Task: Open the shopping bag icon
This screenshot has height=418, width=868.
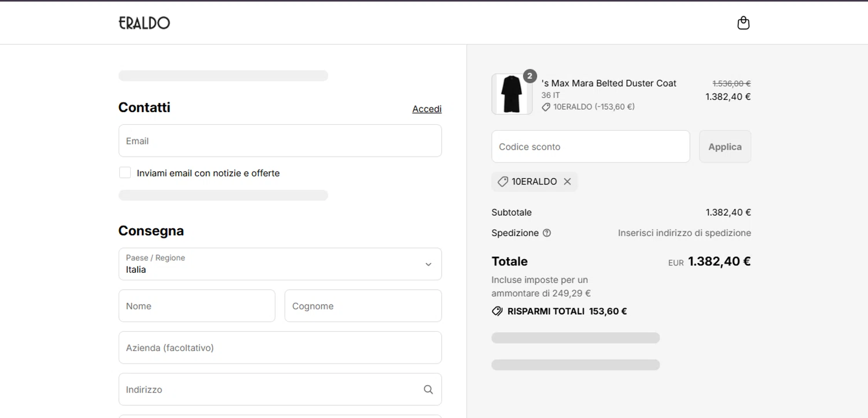Action: click(x=744, y=23)
